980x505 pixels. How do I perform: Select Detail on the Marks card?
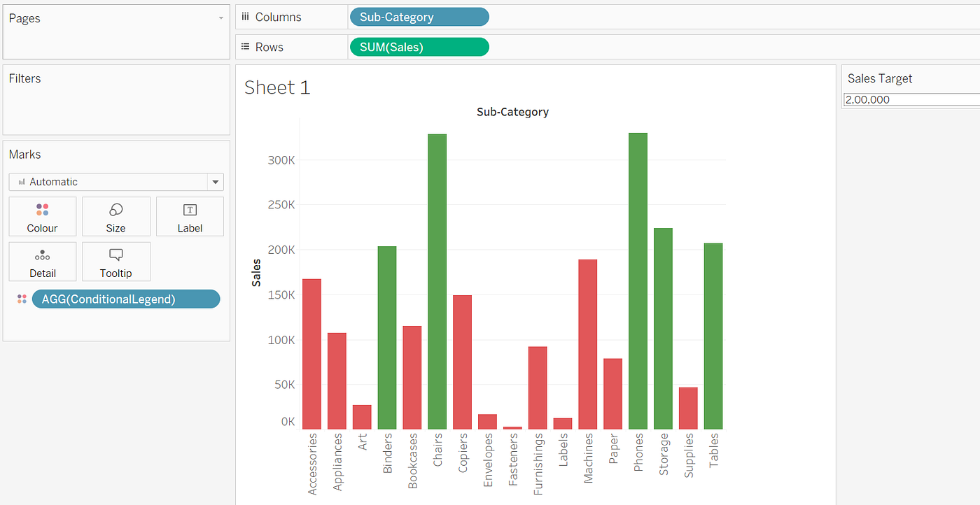tap(42, 262)
